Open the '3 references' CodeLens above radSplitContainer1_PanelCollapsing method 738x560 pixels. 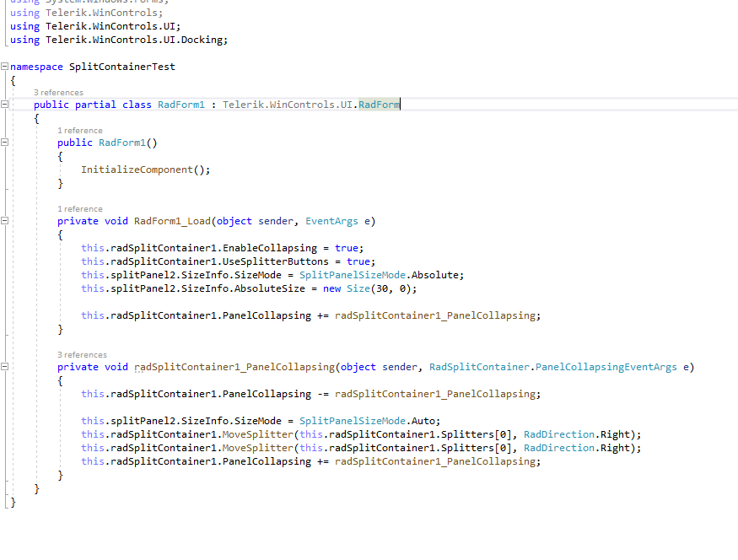tap(83, 355)
